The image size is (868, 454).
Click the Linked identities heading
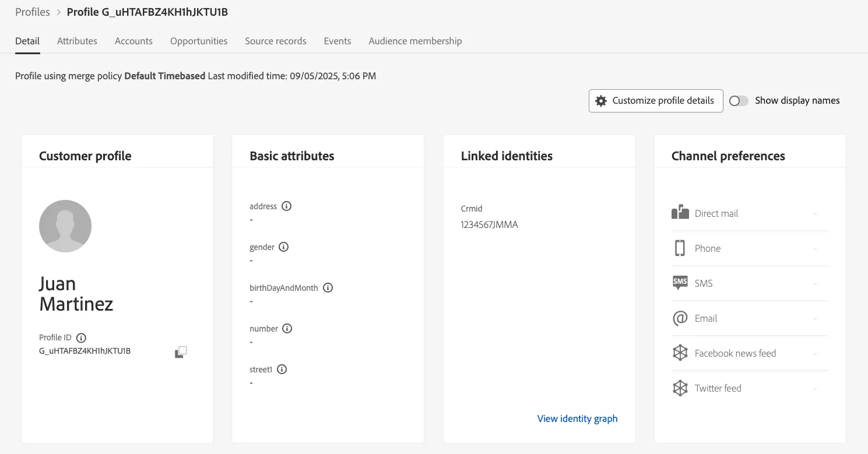pyautogui.click(x=507, y=156)
